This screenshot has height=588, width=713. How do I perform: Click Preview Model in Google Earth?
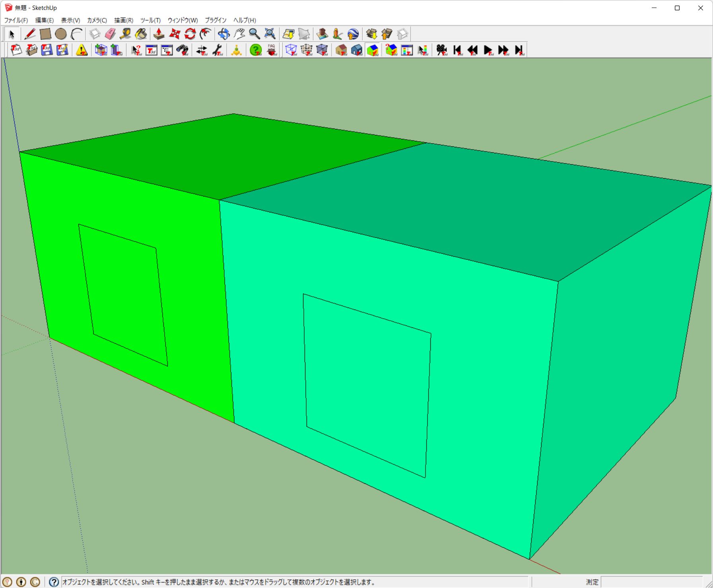(x=353, y=34)
